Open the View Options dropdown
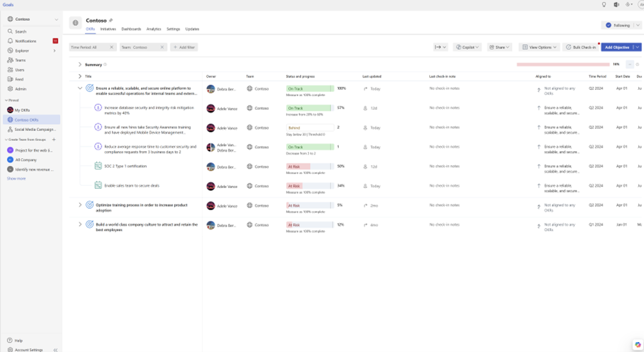The width and height of the screenshot is (644, 352). (x=539, y=47)
